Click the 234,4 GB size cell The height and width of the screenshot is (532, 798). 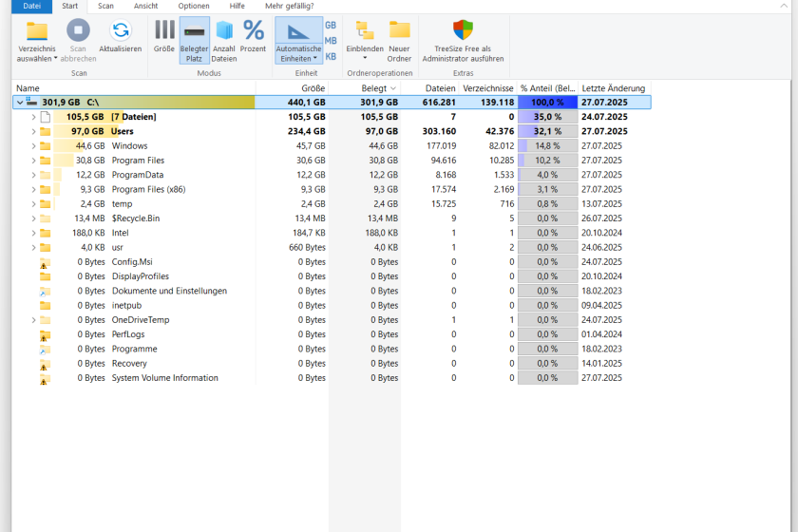click(x=307, y=131)
